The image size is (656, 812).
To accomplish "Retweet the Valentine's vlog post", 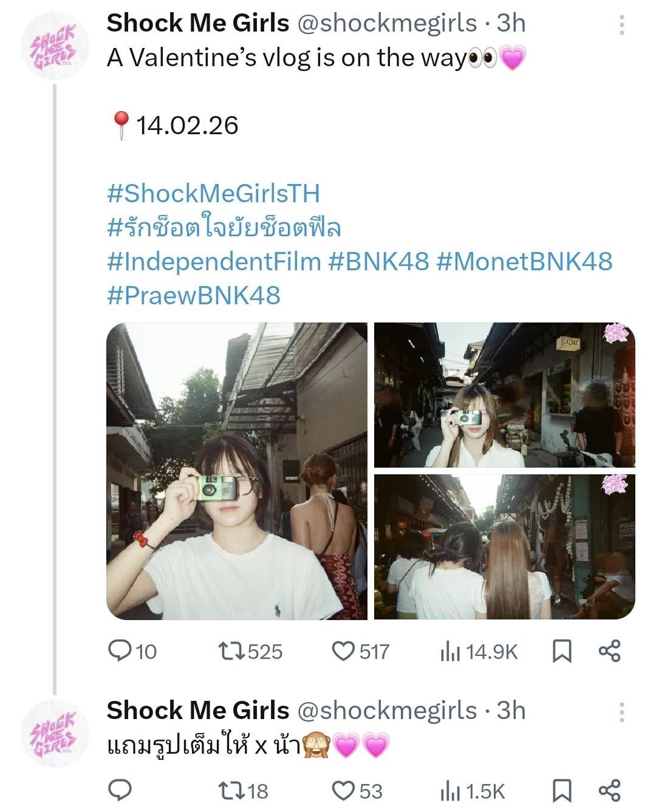I will [231, 651].
